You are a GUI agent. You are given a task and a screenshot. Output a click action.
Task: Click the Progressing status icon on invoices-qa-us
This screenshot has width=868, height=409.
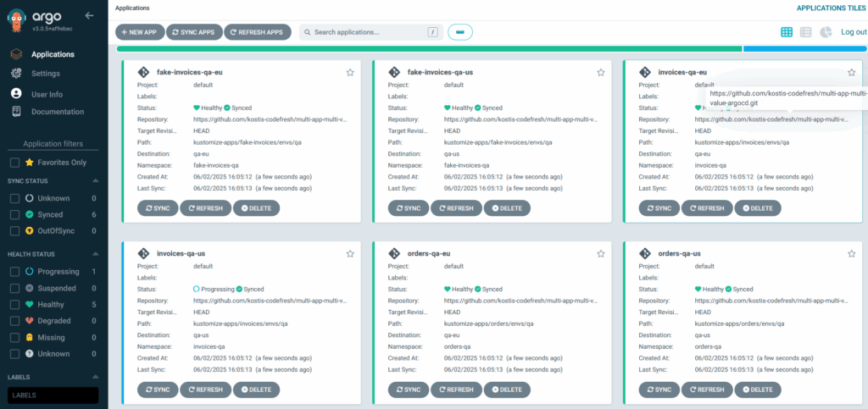196,289
